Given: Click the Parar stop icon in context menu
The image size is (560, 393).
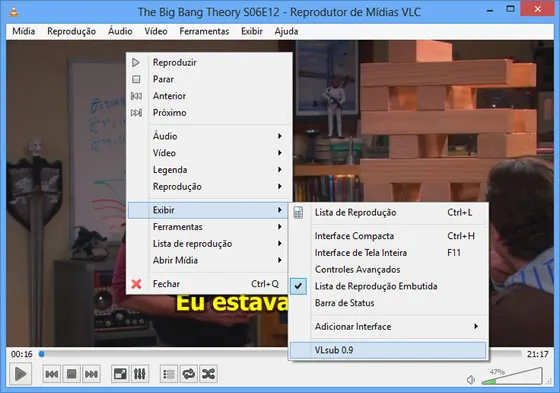Looking at the screenshot, I should (136, 79).
